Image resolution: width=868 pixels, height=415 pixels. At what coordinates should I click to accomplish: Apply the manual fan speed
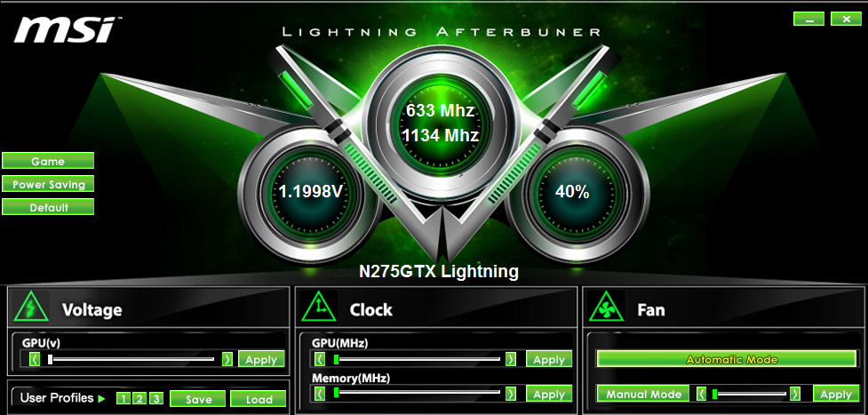[835, 394]
